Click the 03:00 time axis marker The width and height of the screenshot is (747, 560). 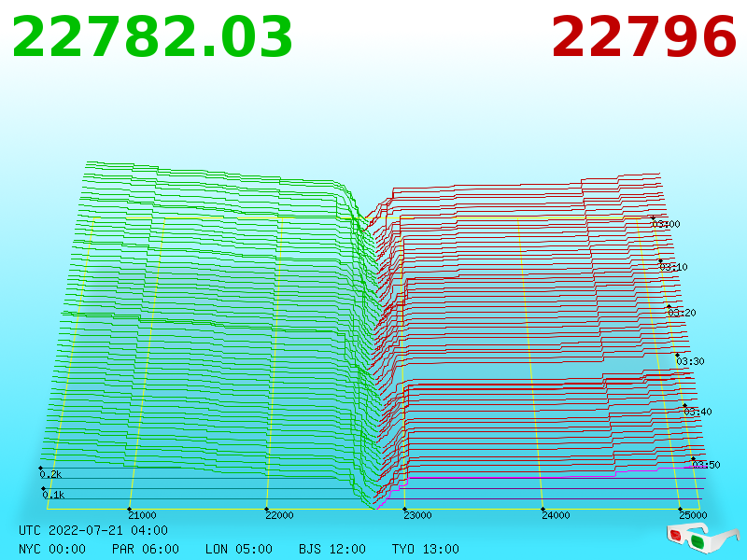pyautogui.click(x=667, y=224)
